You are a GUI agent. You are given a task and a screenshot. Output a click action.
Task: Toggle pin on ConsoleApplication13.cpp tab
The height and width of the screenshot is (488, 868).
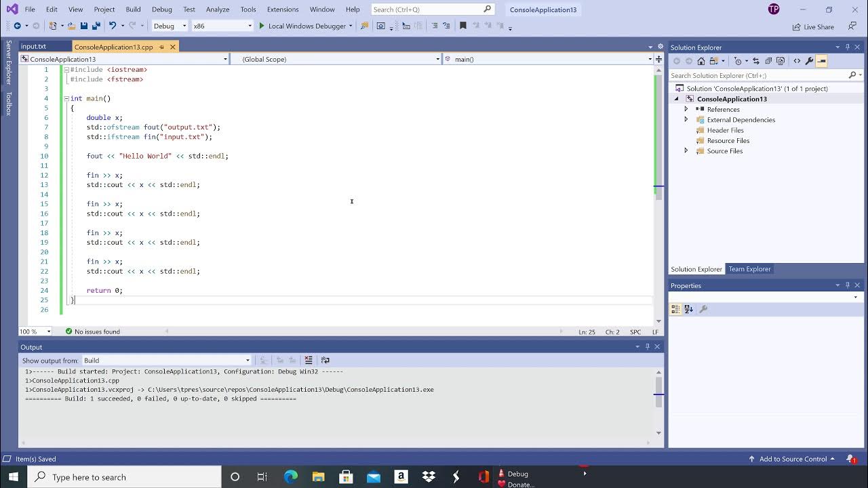click(161, 47)
